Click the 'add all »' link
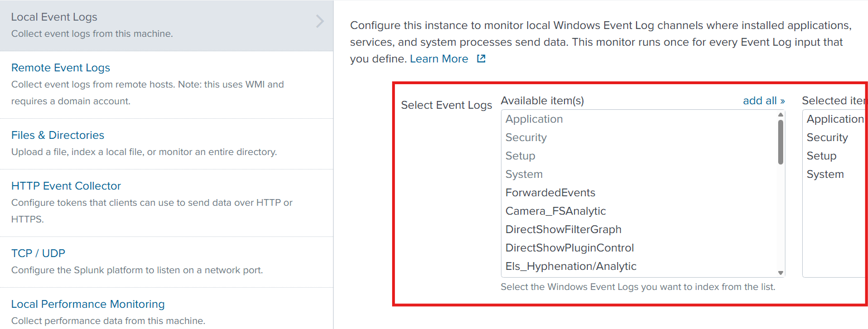This screenshot has width=868, height=329. [764, 100]
